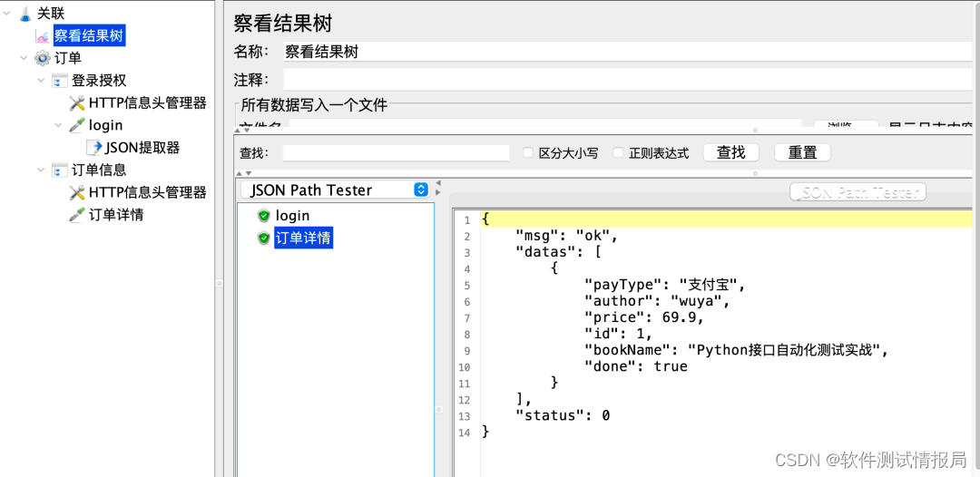Select JSON提取器 in the tree
Viewport: 980px width, 477px height.
pos(142,147)
